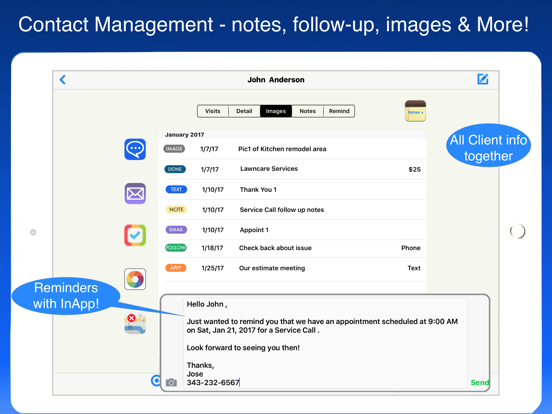Tap the blue chat bubble message icon

135,149
